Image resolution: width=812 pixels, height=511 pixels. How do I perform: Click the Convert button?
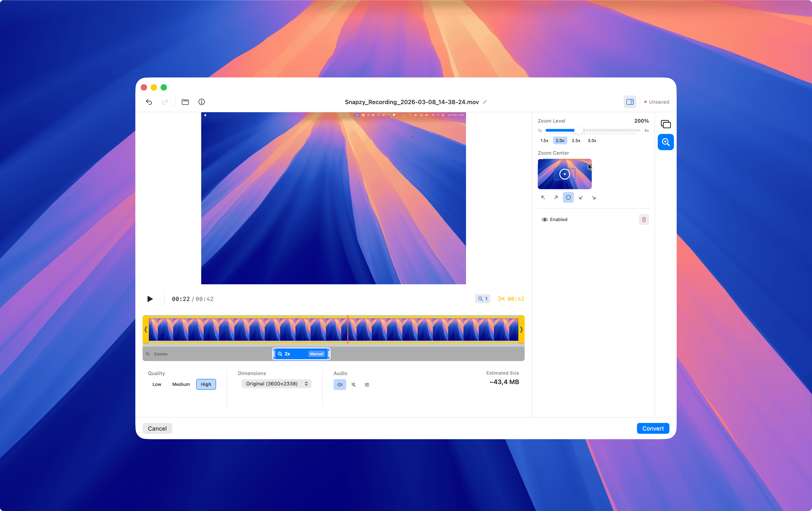click(653, 428)
